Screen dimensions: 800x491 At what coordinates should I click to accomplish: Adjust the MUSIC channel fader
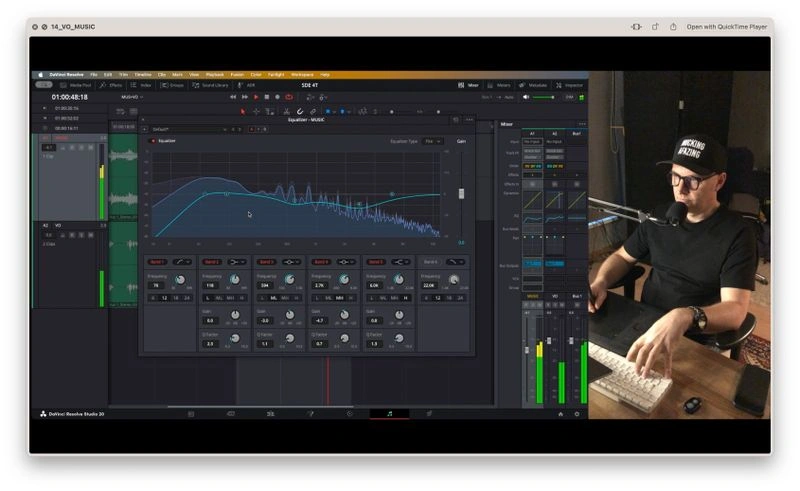point(527,350)
